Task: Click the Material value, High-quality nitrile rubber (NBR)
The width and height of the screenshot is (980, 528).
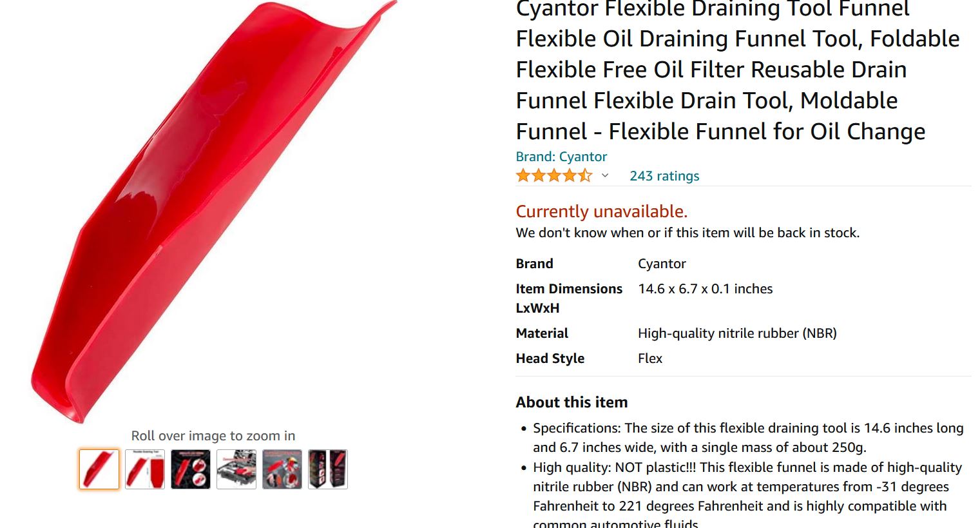Action: [x=737, y=333]
